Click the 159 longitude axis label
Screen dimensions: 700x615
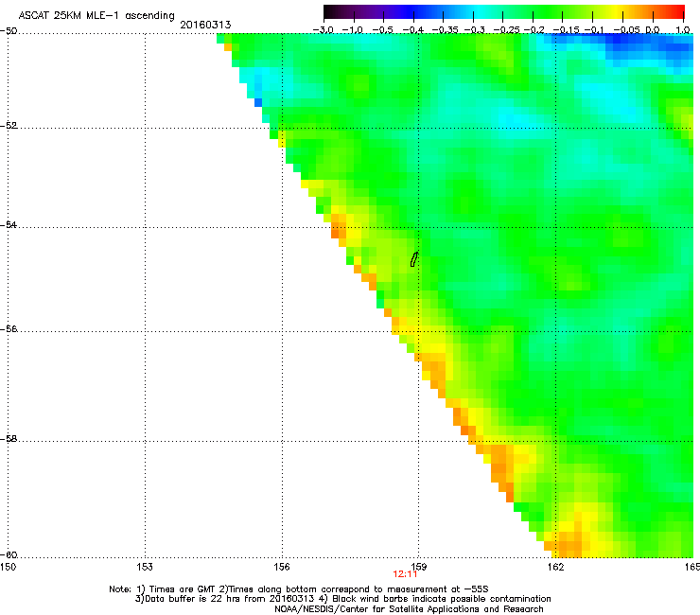(419, 567)
